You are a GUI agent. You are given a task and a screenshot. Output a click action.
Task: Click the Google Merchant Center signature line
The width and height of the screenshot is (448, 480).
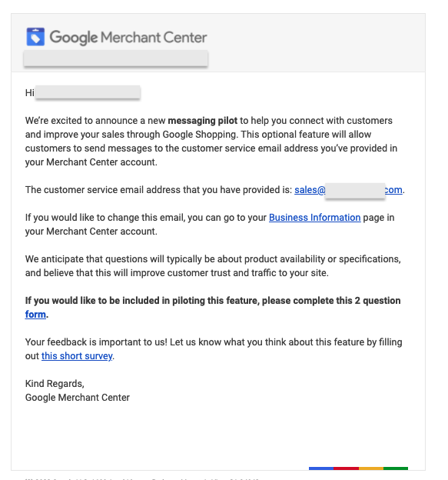click(x=78, y=398)
